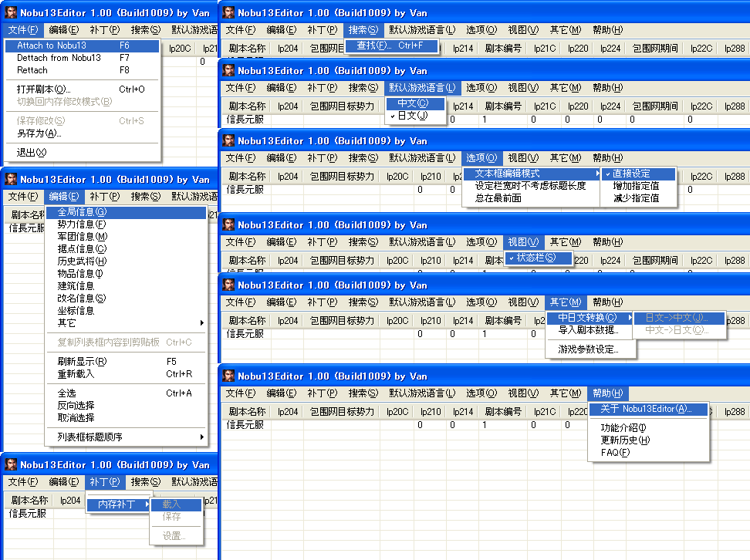Open 设置... in the 内存补丁 submenu
This screenshot has width=750, height=560.
[x=176, y=536]
